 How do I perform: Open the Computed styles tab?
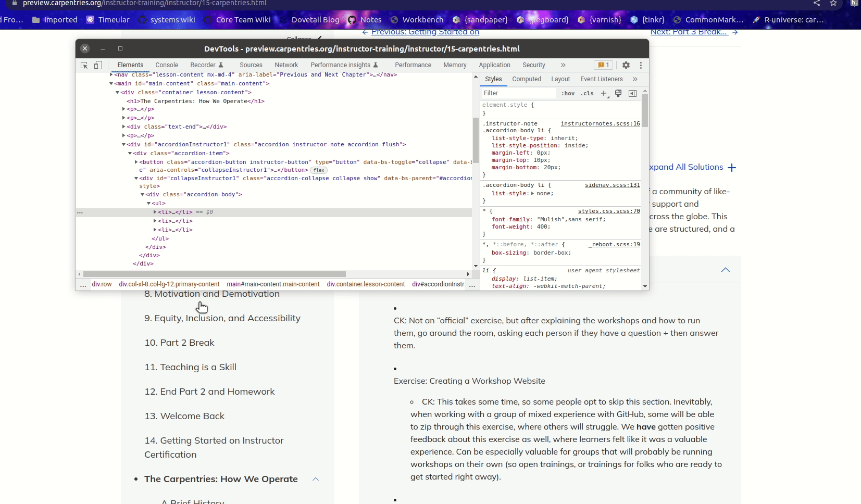pyautogui.click(x=527, y=79)
